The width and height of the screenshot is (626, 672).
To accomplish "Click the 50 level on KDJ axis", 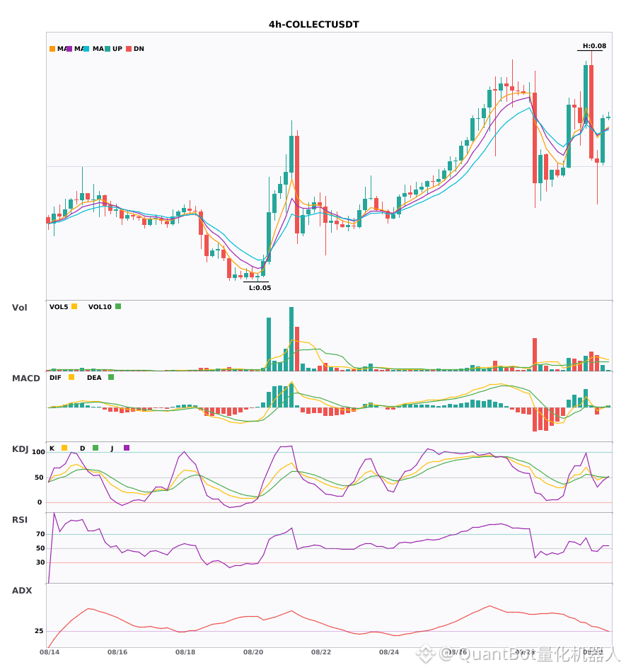I will (x=40, y=477).
